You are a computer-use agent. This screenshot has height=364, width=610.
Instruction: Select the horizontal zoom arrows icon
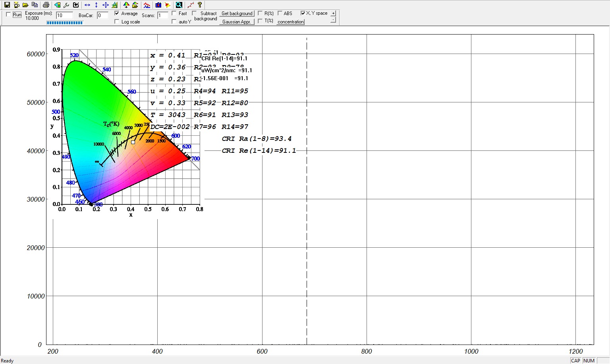coord(87,5)
